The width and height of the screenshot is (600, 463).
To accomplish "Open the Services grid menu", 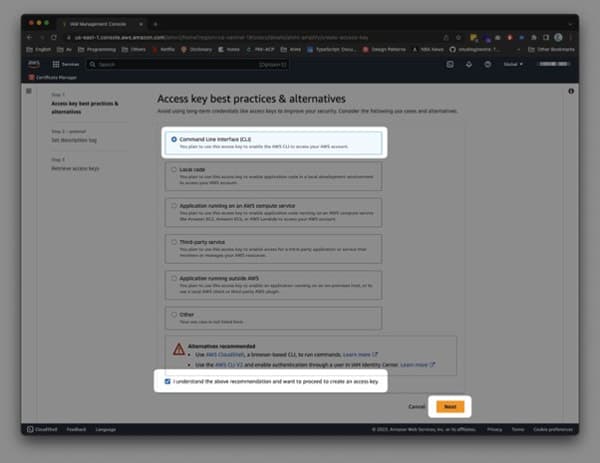I will [65, 64].
